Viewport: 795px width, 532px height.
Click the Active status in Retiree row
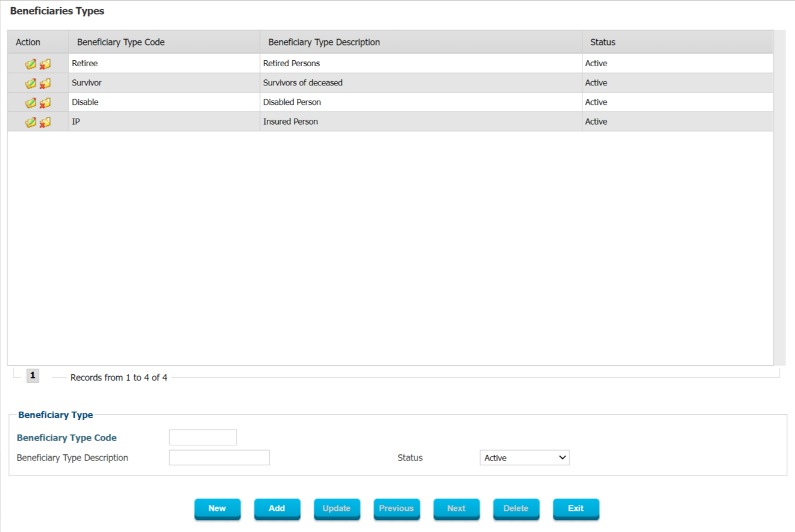(678, 63)
